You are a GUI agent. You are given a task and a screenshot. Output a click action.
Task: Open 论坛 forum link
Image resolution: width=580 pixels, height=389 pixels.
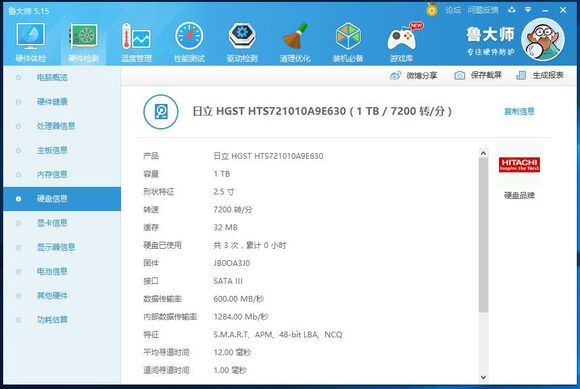pyautogui.click(x=453, y=10)
